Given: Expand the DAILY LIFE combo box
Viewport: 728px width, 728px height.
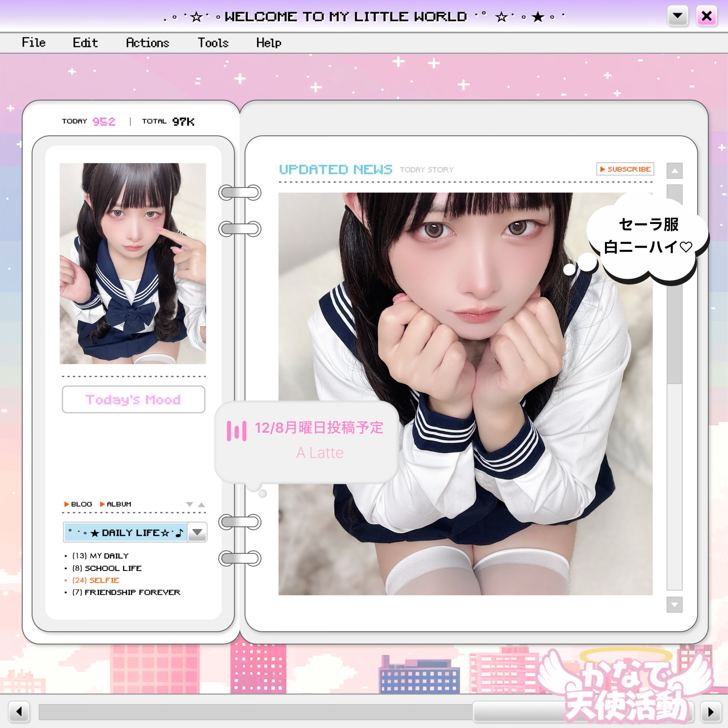Looking at the screenshot, I should click(x=125, y=532).
